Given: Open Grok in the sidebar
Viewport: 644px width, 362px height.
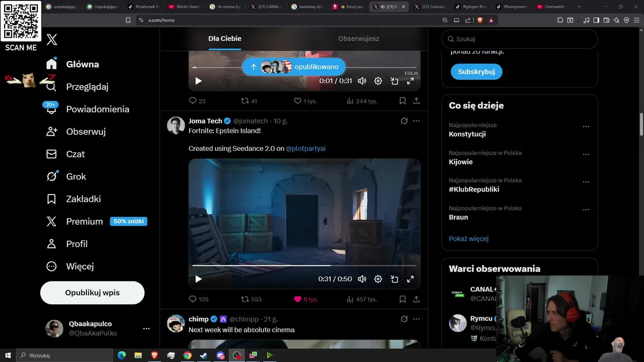Looking at the screenshot, I should pos(66,176).
